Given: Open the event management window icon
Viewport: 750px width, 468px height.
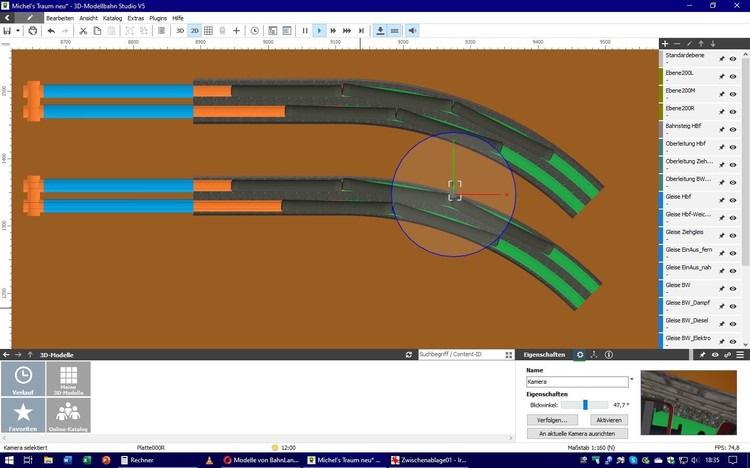Looking at the screenshot, I should (x=287, y=31).
